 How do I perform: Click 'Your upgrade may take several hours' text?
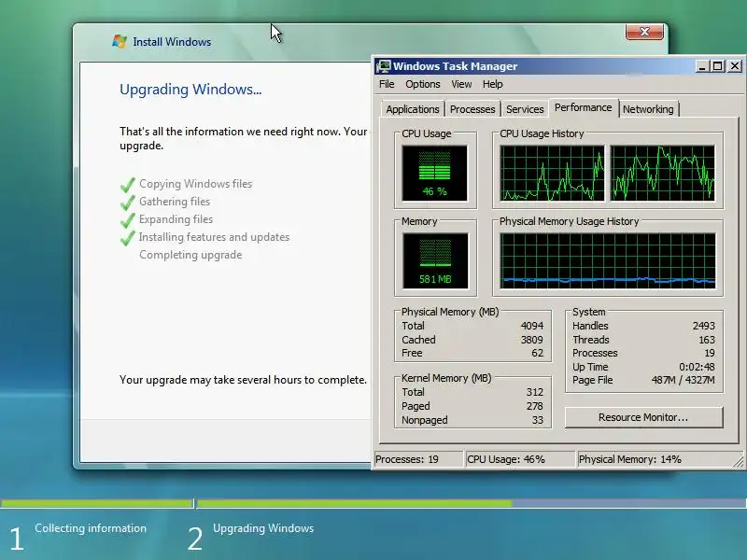[243, 380]
